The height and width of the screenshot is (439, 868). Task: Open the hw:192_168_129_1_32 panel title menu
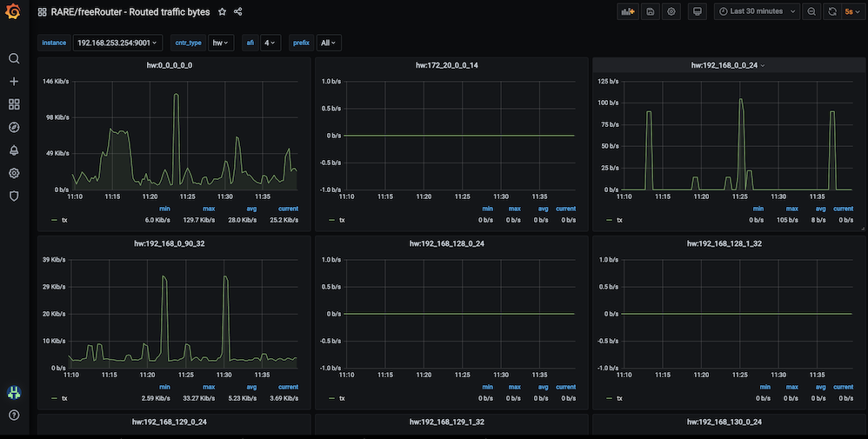[x=447, y=422]
